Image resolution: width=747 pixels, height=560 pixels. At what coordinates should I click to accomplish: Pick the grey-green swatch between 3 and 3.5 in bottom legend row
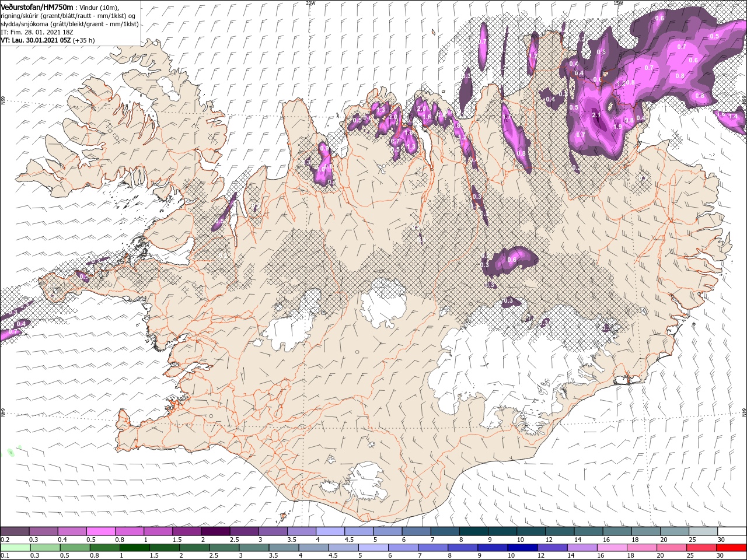254,547
